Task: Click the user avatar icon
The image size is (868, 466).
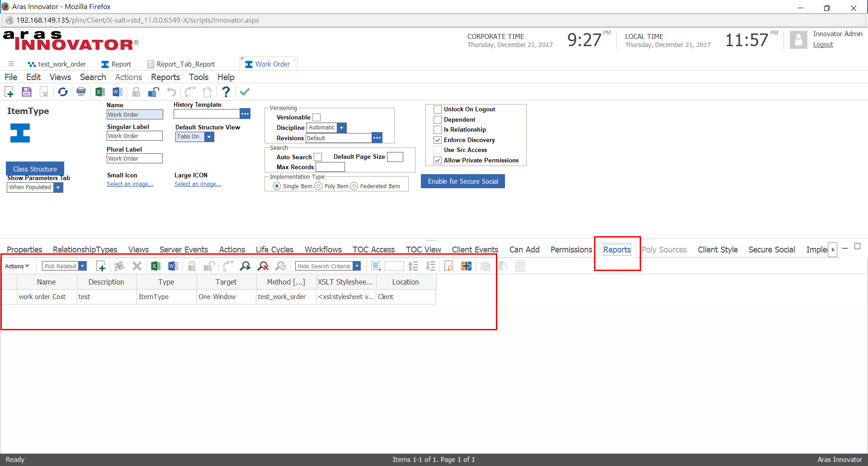Action: click(x=798, y=40)
